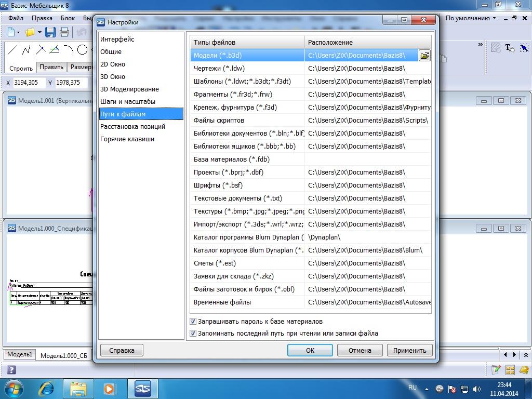The height and width of the screenshot is (399, 532).
Task: Open Internet Explorer from the taskbar
Action: pos(46,389)
